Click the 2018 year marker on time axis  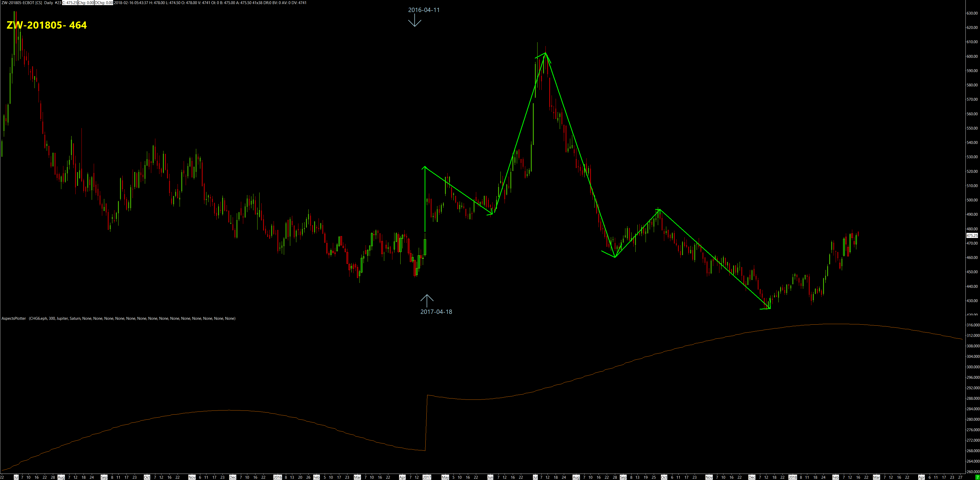point(792,477)
